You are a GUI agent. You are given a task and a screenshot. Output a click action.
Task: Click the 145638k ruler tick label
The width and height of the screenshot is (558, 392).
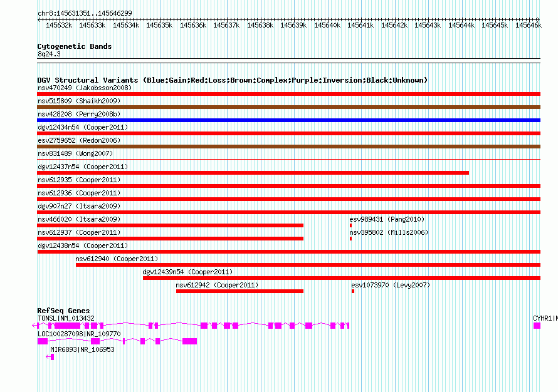[x=260, y=25]
